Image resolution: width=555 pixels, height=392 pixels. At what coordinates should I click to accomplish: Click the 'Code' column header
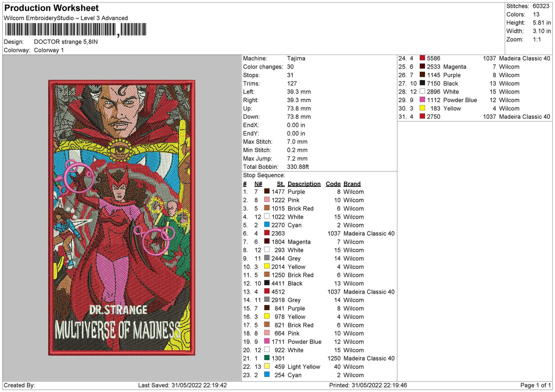(333, 184)
